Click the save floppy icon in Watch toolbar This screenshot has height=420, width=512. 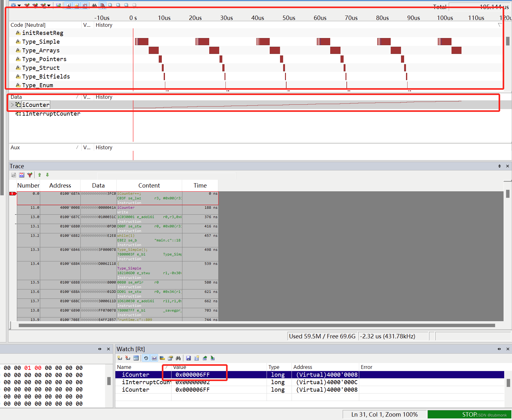tap(188, 358)
